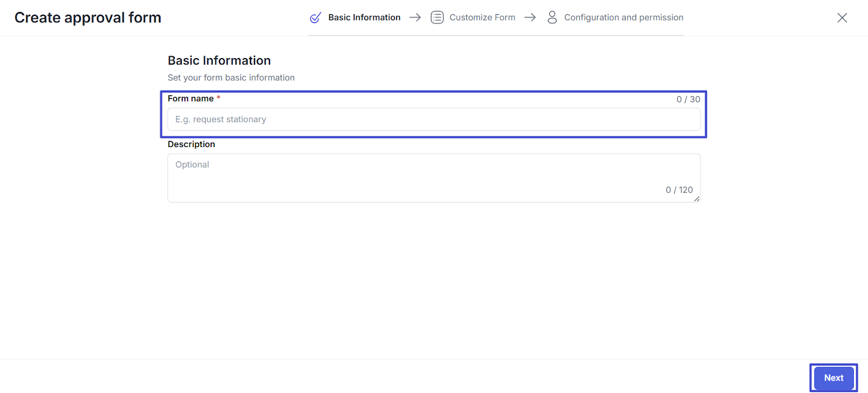This screenshot has width=868, height=393.
Task: Click the 0 / 120 character counter
Action: point(679,190)
